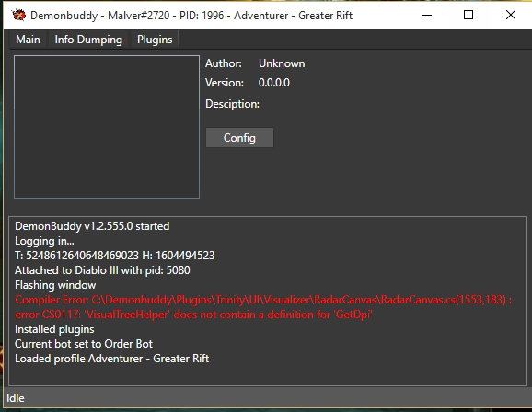The image size is (532, 412).
Task: Open the Info Dumping tab
Action: (x=88, y=40)
